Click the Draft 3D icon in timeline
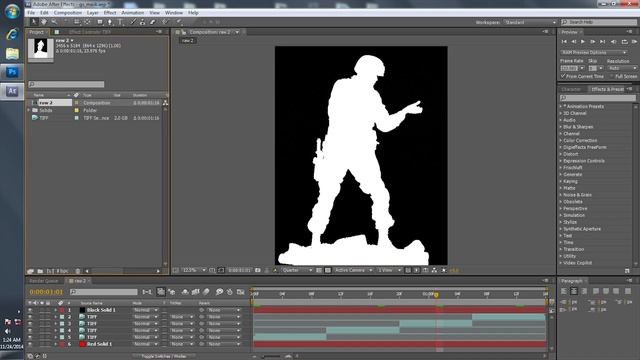This screenshot has width=640, height=360. [x=172, y=292]
